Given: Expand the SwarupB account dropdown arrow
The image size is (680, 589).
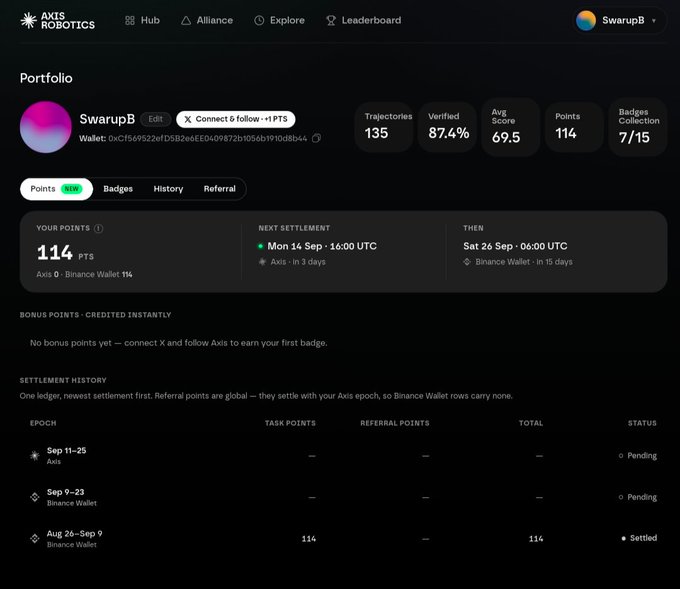Looking at the screenshot, I should tap(654, 20).
